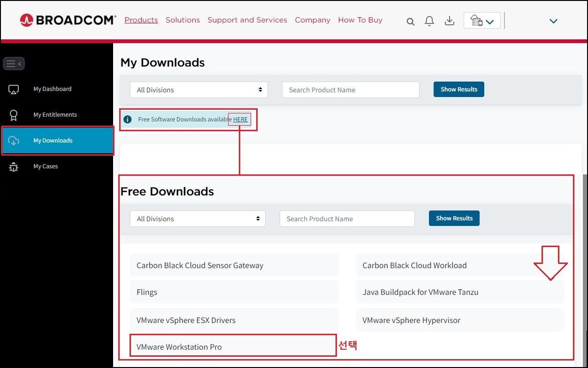Viewport: 588px width, 368px height.
Task: Click the My Entitlements ribbon icon
Action: [14, 115]
